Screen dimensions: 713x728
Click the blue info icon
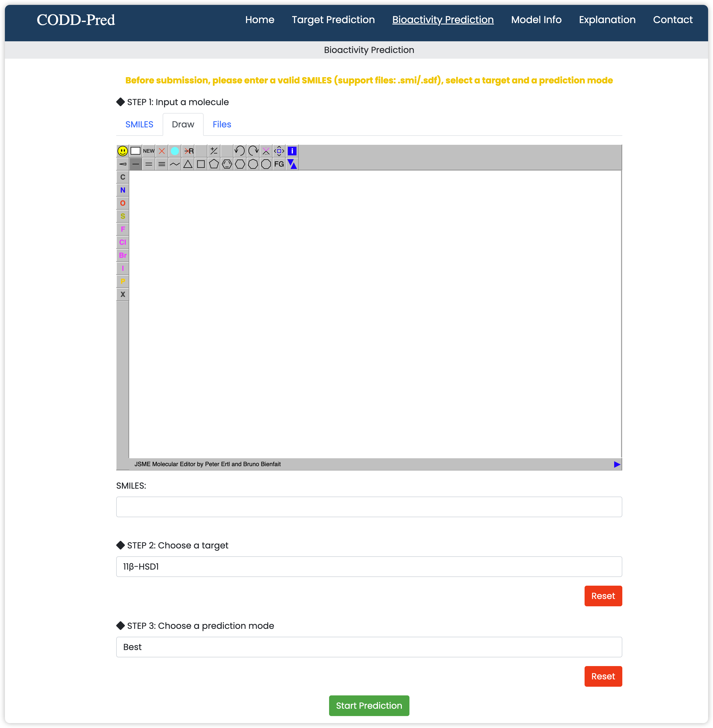pos(292,151)
